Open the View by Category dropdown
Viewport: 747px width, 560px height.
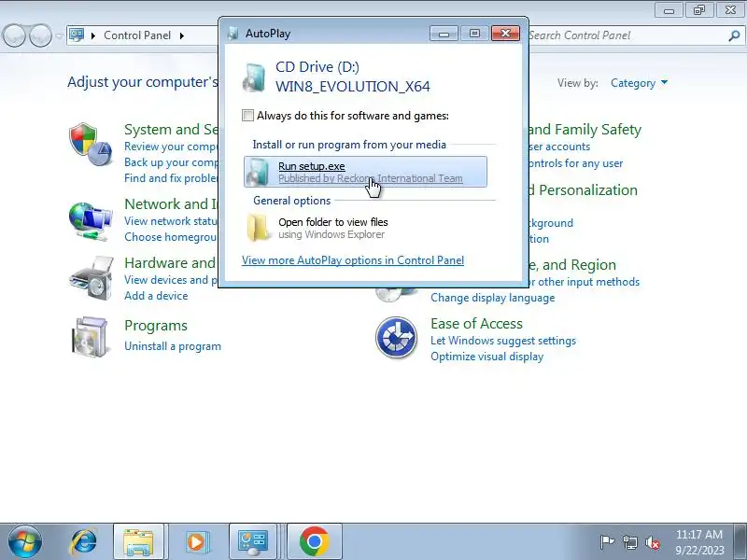pos(639,83)
